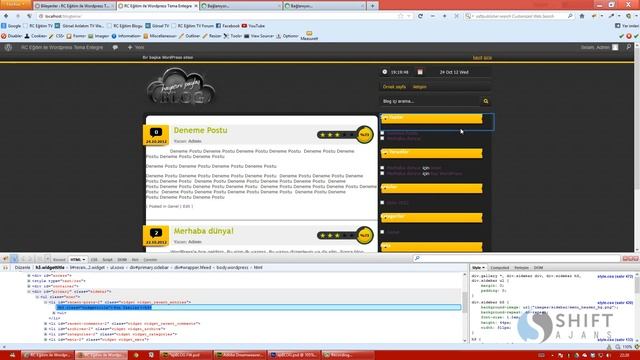
Task: Open the Merhaba dünya! post title
Action: [x=204, y=231]
